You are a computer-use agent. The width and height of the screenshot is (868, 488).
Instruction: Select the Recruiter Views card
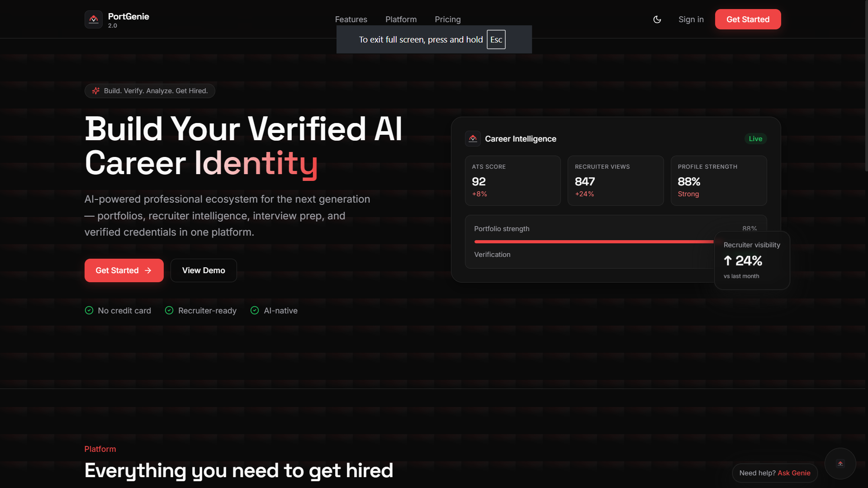pos(616,181)
